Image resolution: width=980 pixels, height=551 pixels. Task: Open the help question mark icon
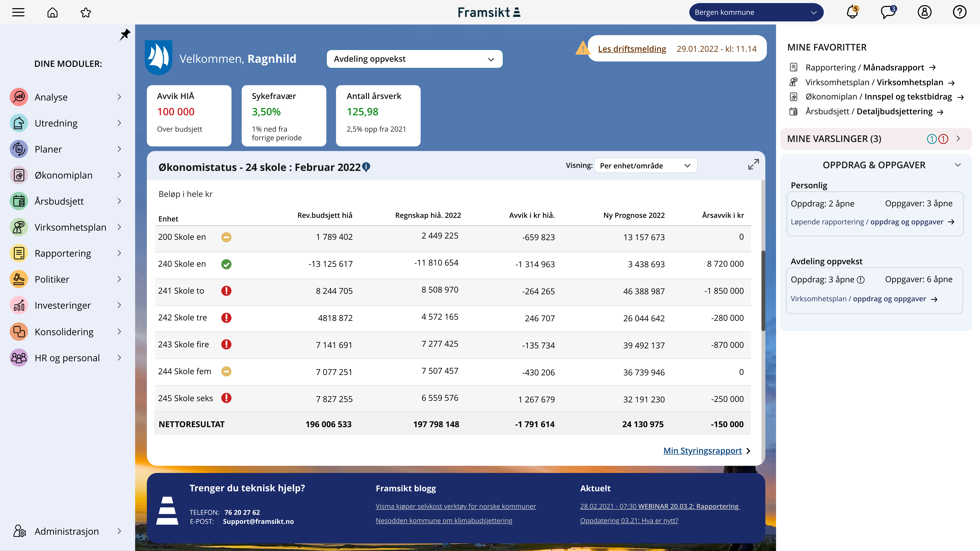tap(959, 12)
